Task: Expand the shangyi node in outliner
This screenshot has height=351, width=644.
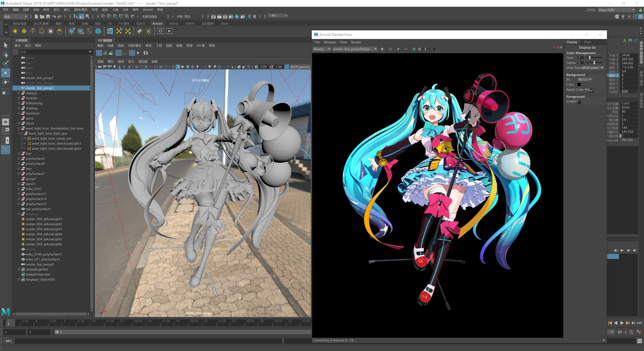Action: (19, 93)
